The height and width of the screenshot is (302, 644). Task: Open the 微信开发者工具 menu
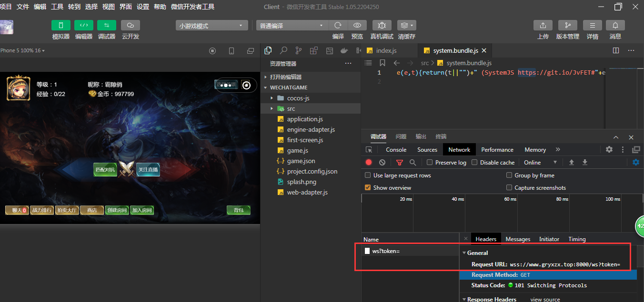pyautogui.click(x=192, y=7)
